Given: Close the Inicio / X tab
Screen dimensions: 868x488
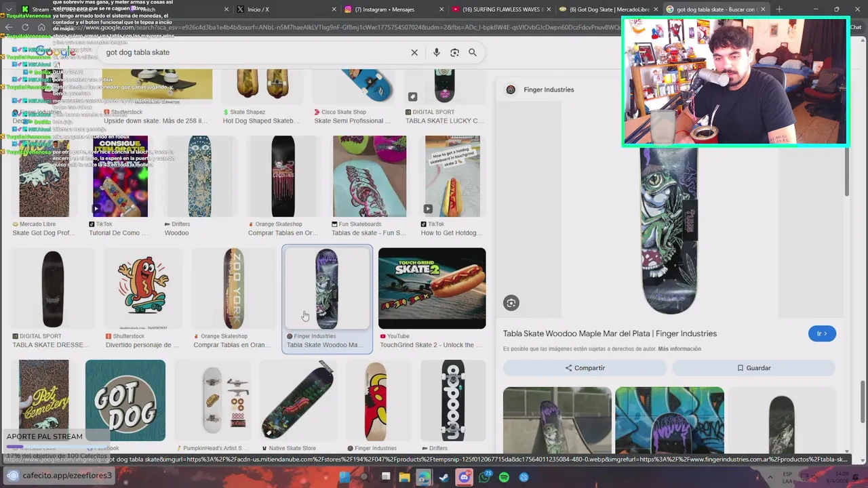Looking at the screenshot, I should [334, 9].
